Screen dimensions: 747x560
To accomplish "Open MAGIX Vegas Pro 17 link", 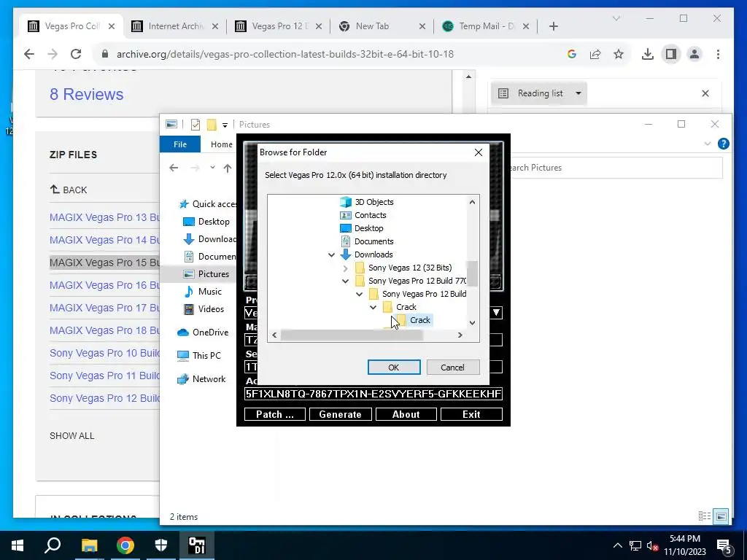I will point(104,308).
